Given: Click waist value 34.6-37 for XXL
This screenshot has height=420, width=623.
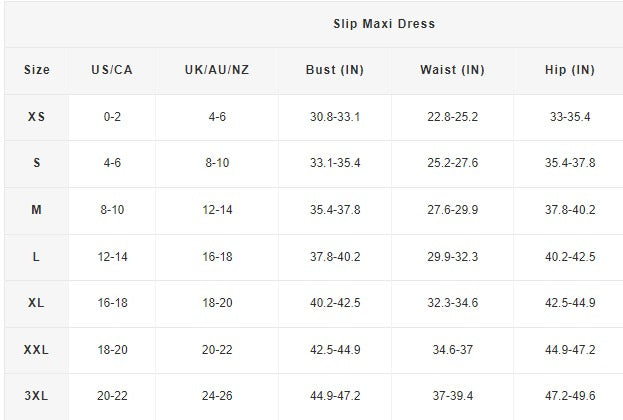Looking at the screenshot, I should (x=452, y=350).
